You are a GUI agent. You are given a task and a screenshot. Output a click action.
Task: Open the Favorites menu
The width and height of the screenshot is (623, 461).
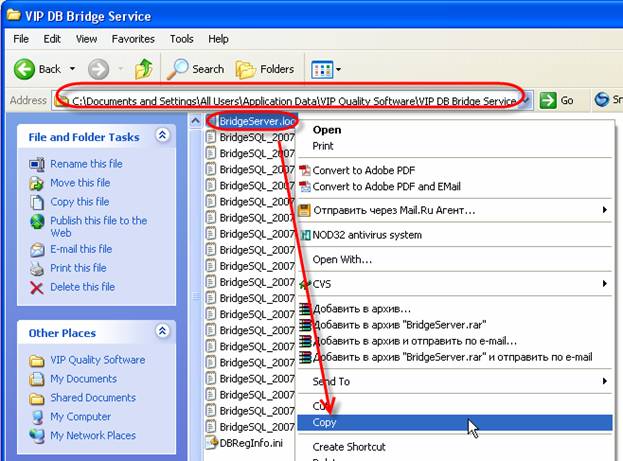133,39
